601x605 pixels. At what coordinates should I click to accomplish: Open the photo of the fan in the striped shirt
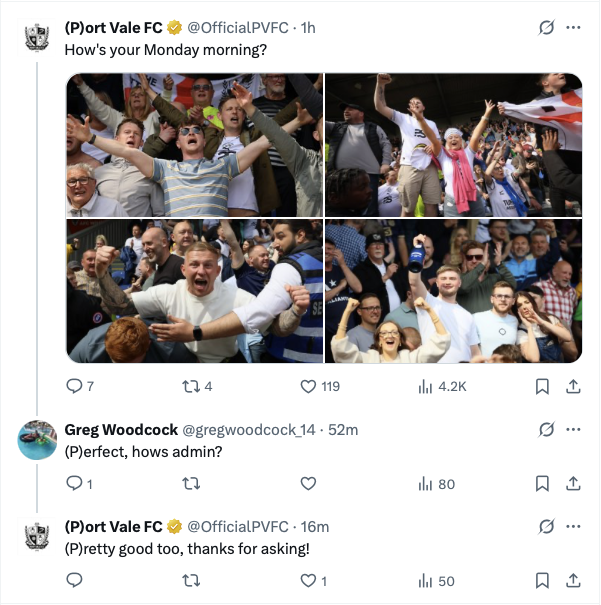point(194,144)
